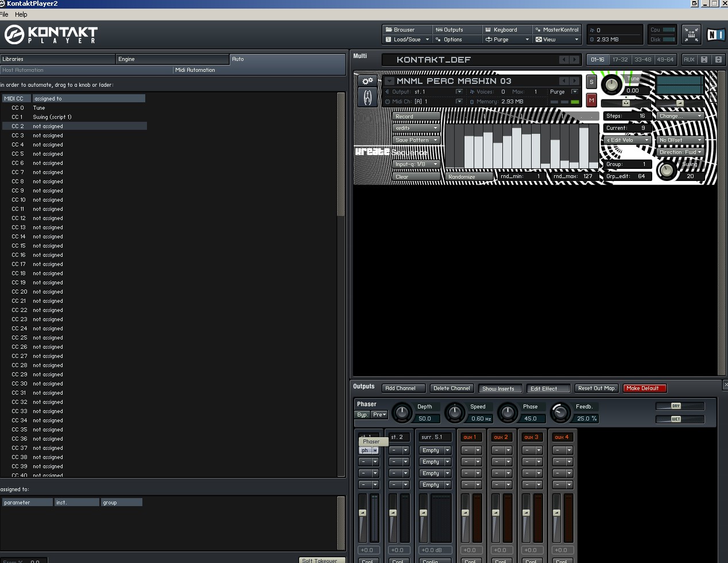Open the Save Pattern dropdown

[x=417, y=140]
